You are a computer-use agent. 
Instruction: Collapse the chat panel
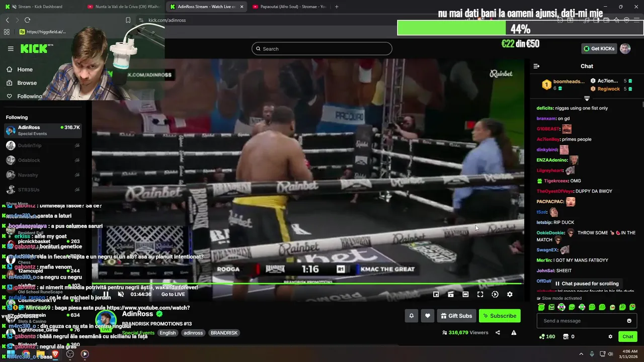point(536,66)
